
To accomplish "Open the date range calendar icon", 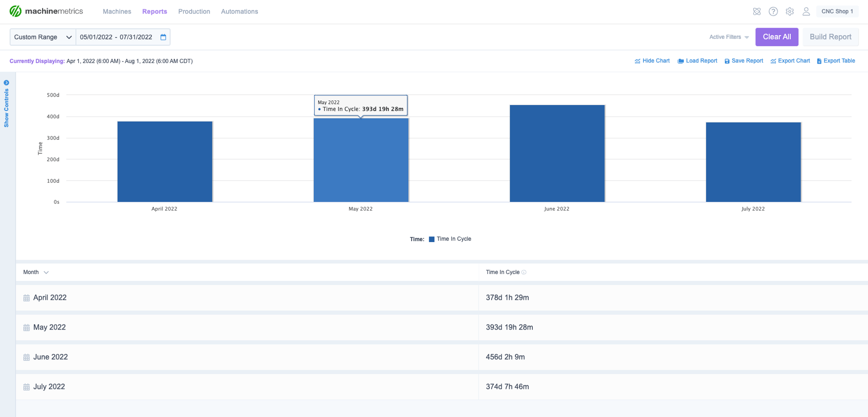I will tap(163, 37).
